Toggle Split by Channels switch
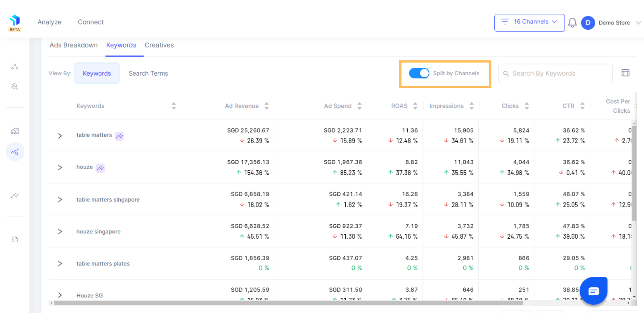 coord(419,73)
